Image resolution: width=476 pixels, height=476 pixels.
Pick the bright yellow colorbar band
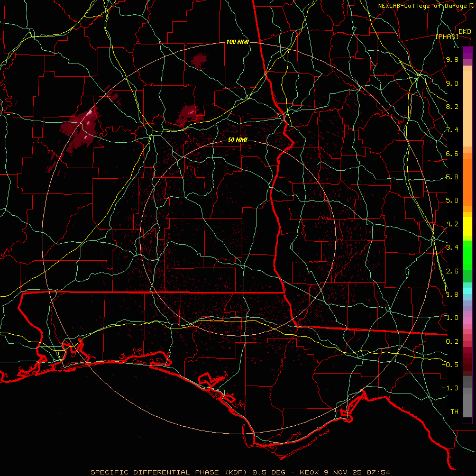pos(467,226)
